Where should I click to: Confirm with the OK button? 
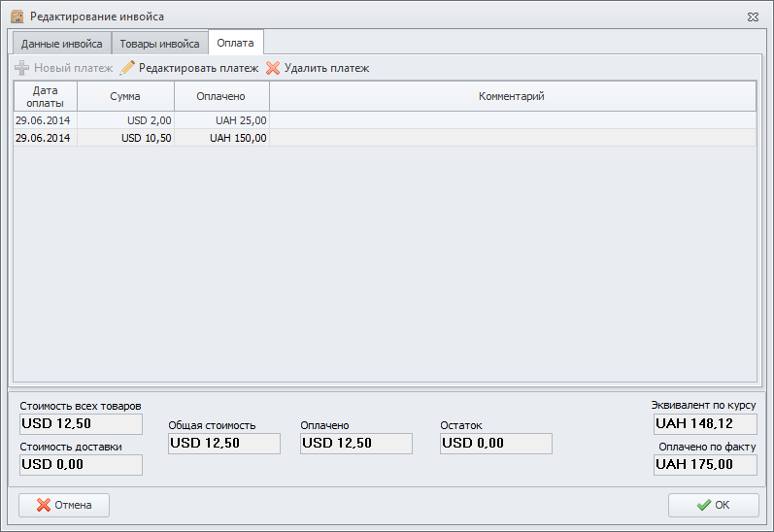(x=713, y=505)
